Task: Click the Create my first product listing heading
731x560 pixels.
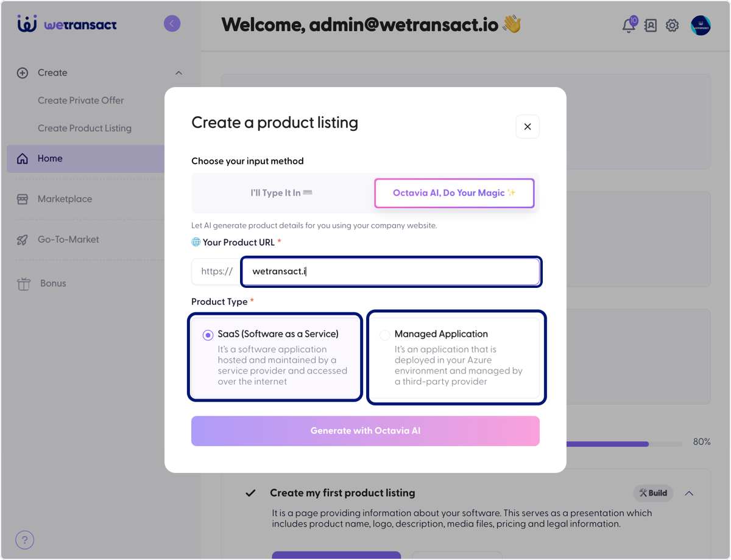Action: (342, 493)
